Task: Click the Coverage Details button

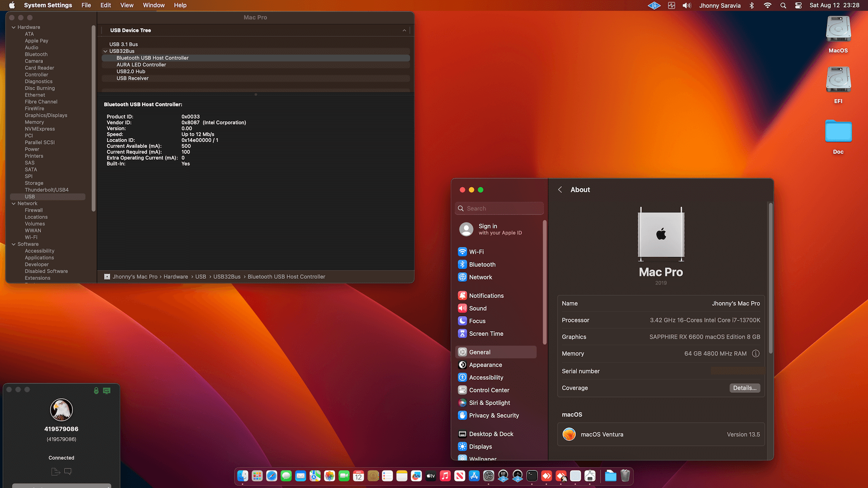Action: click(x=745, y=388)
